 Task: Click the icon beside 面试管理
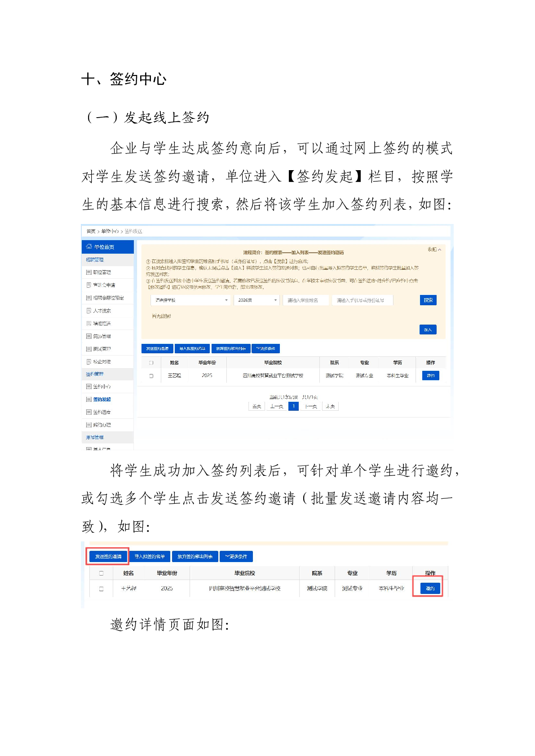click(88, 348)
